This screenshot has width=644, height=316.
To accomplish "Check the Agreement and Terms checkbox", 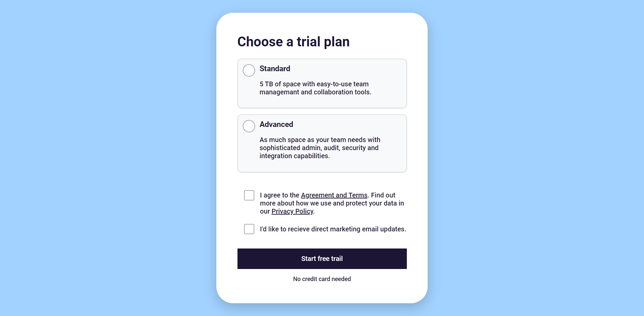I will [x=249, y=195].
